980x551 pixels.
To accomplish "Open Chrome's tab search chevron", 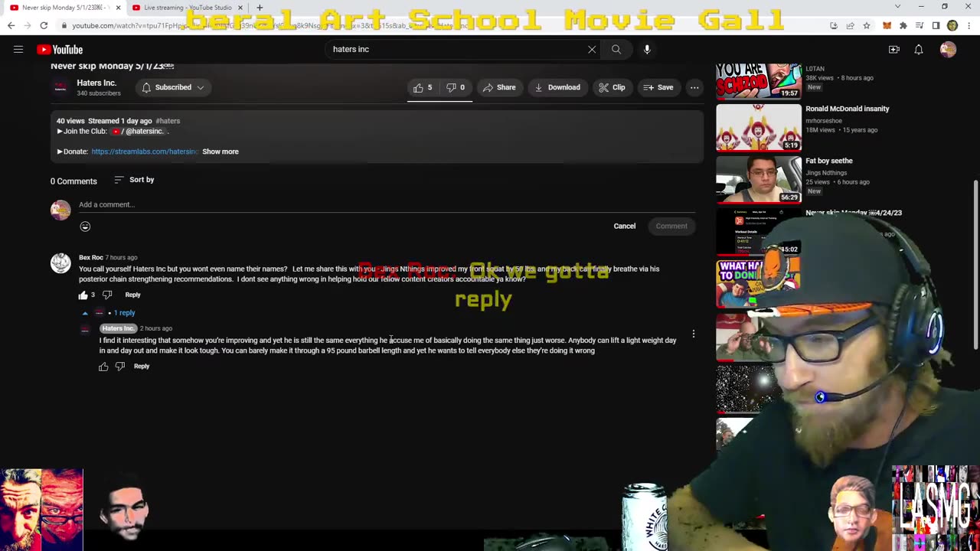I will click(x=897, y=7).
